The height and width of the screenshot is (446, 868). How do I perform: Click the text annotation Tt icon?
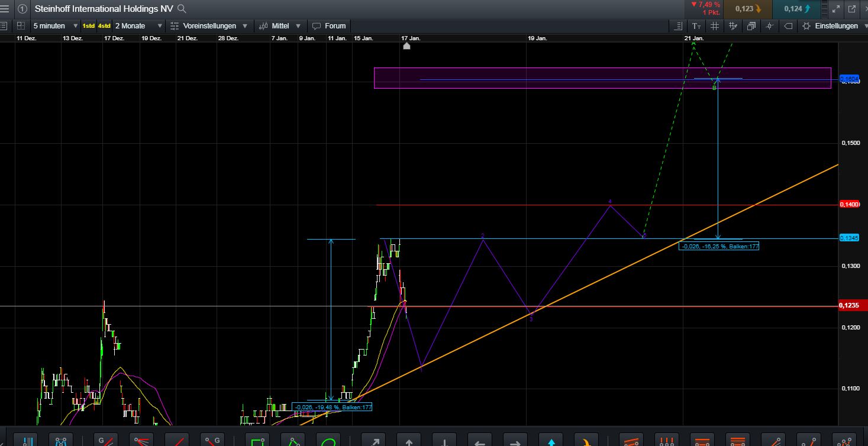click(x=696, y=25)
